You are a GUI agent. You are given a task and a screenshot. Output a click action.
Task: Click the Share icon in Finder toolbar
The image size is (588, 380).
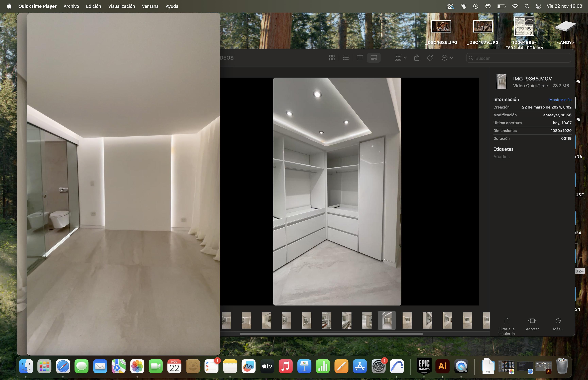click(417, 58)
